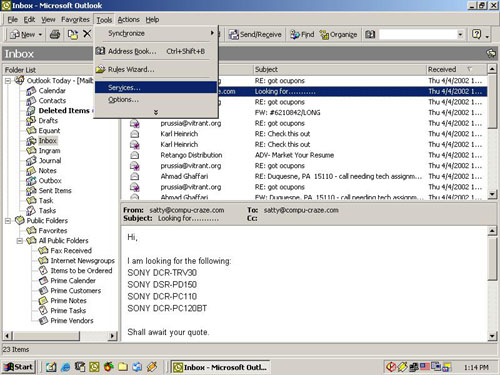Open the Prime Tasks folder

(68, 311)
